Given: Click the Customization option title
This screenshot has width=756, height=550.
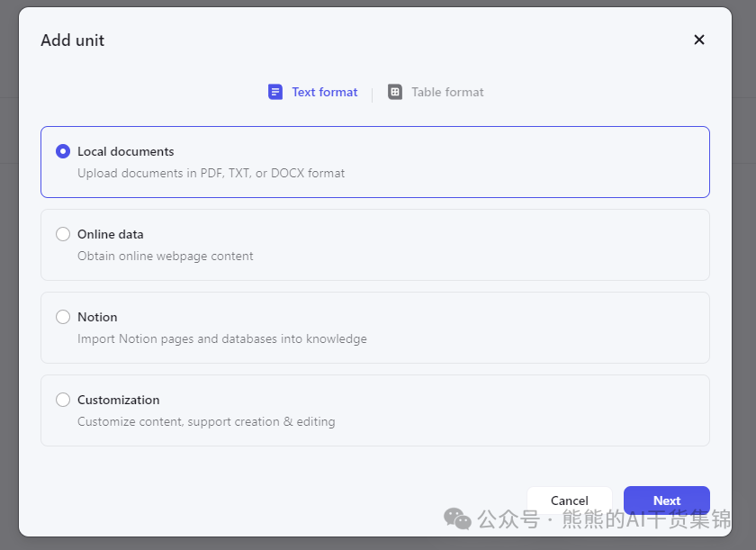Looking at the screenshot, I should 118,400.
